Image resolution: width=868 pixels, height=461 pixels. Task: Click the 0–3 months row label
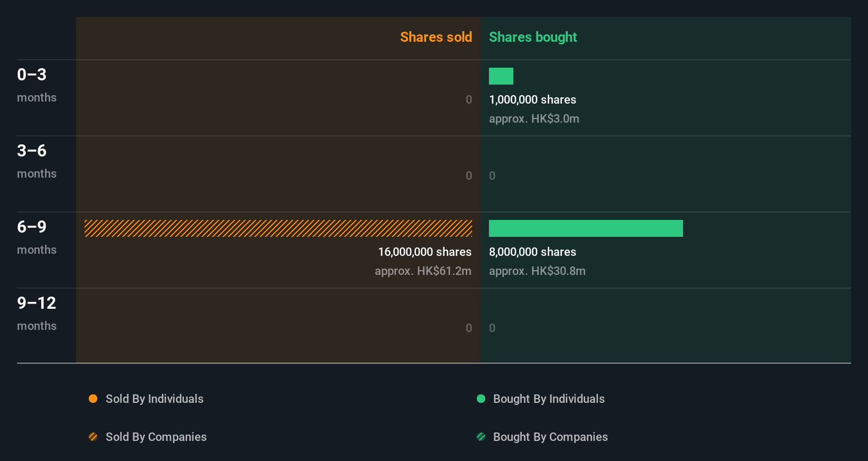(36, 85)
